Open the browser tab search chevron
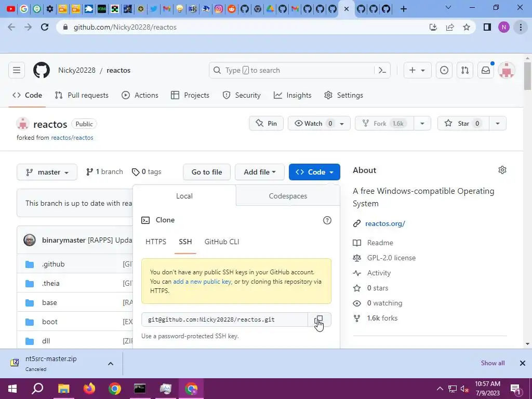 point(448,7)
